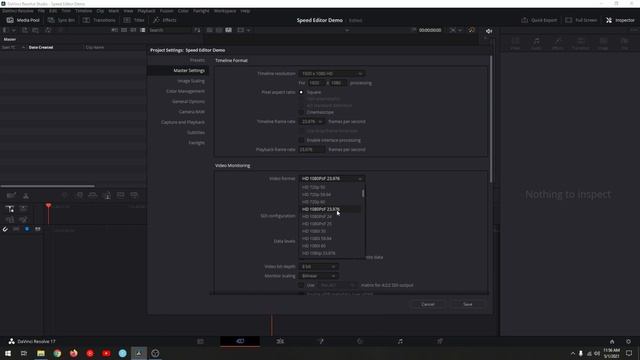The width and height of the screenshot is (640, 360).
Task: Select the General Options settings tab
Action: pyautogui.click(x=188, y=101)
